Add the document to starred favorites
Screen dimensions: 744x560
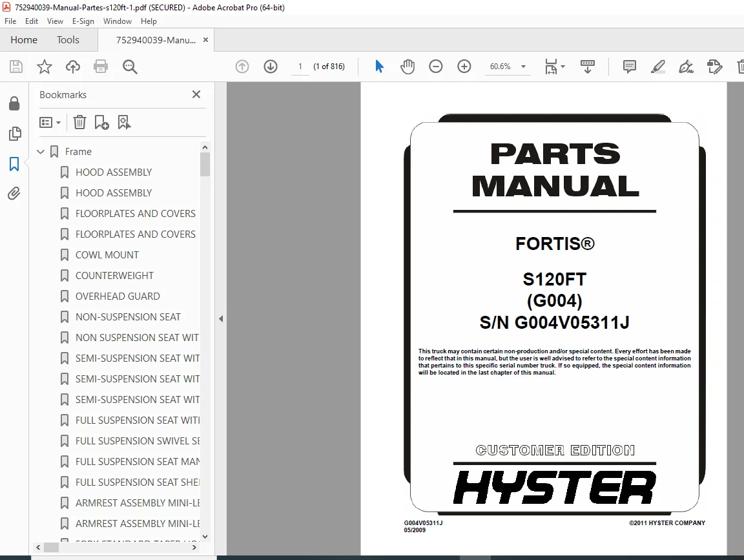tap(44, 67)
